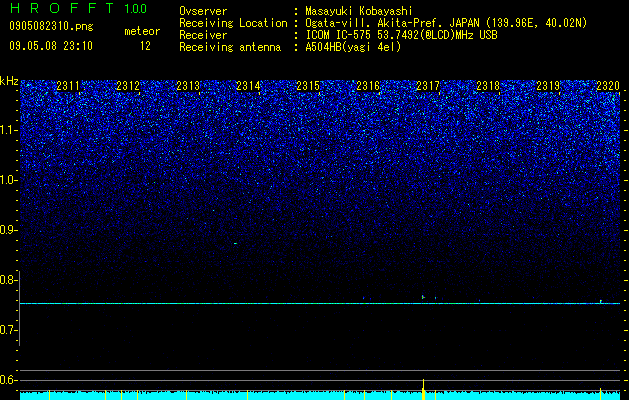This screenshot has width=629, height=400.
Task: Click the 2311 time marker label
Action: click(68, 86)
